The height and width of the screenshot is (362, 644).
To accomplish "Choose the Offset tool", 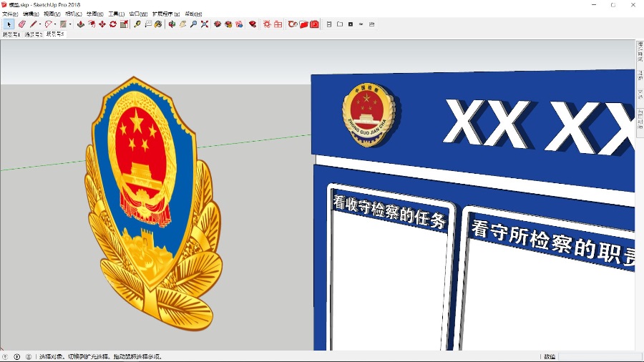I will [92, 24].
